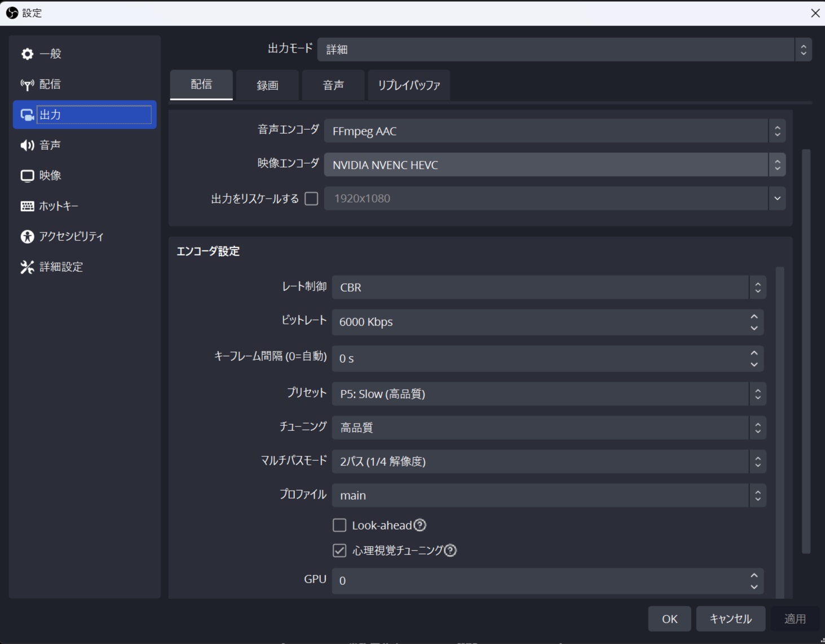Open the 詳細設定 wrench icon
Screen dimensions: 825x644
coord(27,267)
